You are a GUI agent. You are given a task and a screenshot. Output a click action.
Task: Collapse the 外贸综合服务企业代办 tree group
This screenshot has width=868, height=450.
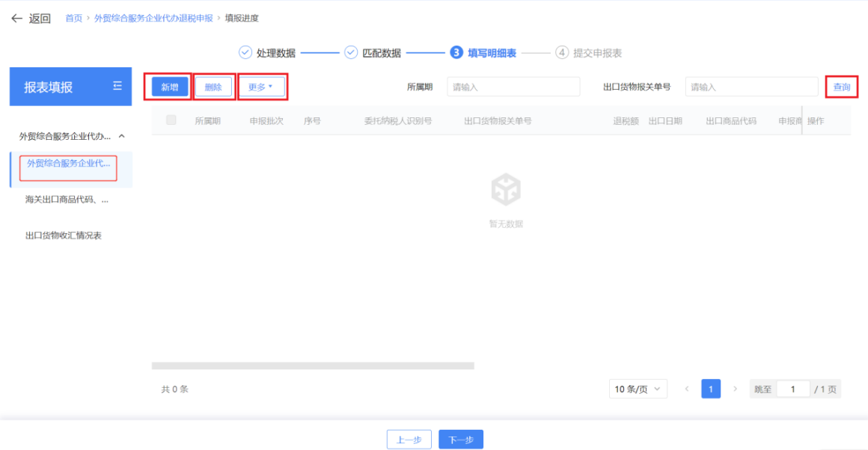122,136
